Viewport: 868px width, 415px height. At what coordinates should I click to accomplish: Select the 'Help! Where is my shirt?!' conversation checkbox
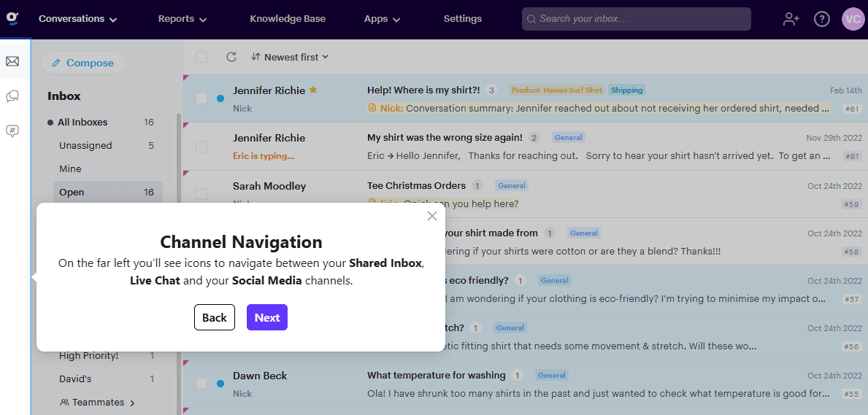click(x=201, y=98)
